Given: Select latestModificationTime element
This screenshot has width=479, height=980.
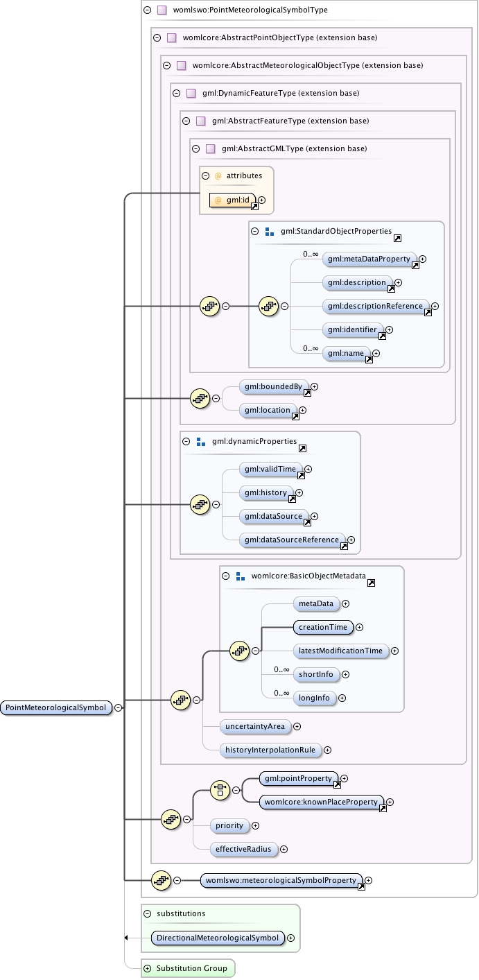Looking at the screenshot, I should 341,651.
